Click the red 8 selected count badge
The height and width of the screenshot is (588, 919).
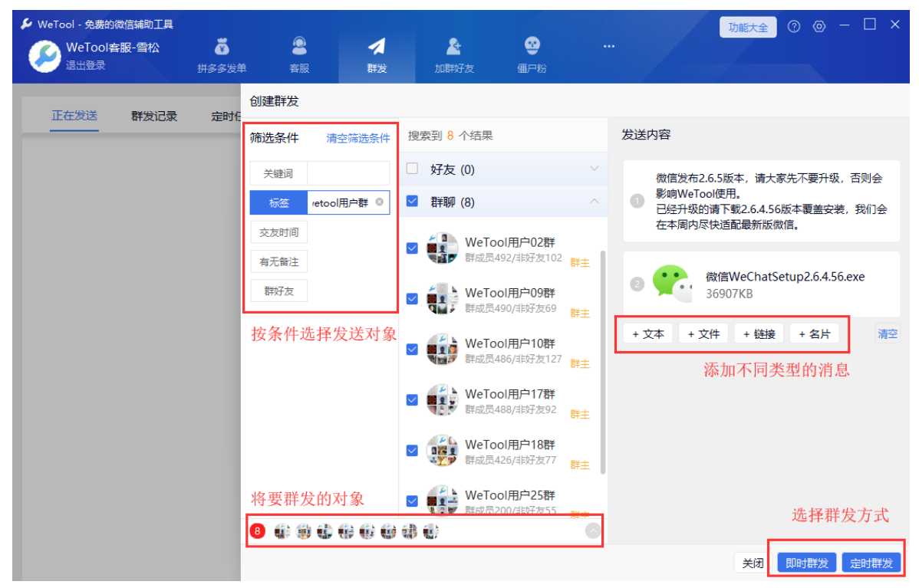tap(257, 531)
